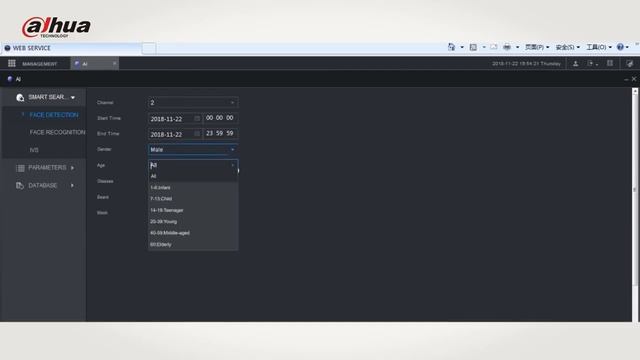The height and width of the screenshot is (360, 640).
Task: Choose the 1-6 Infant age option
Action: tap(193, 187)
